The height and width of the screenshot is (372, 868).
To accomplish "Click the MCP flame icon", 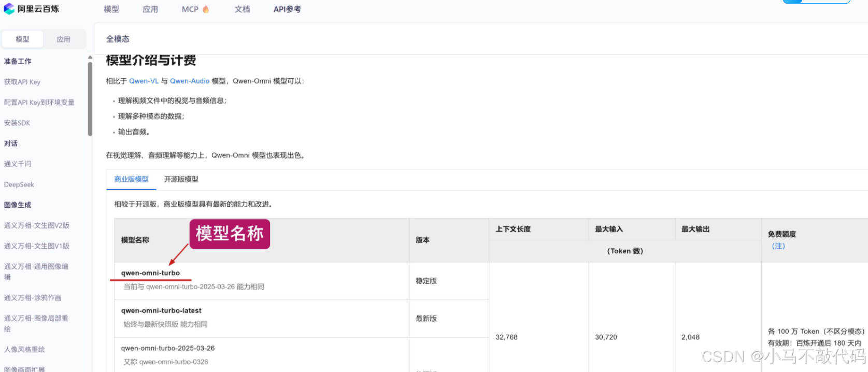I will pyautogui.click(x=206, y=9).
